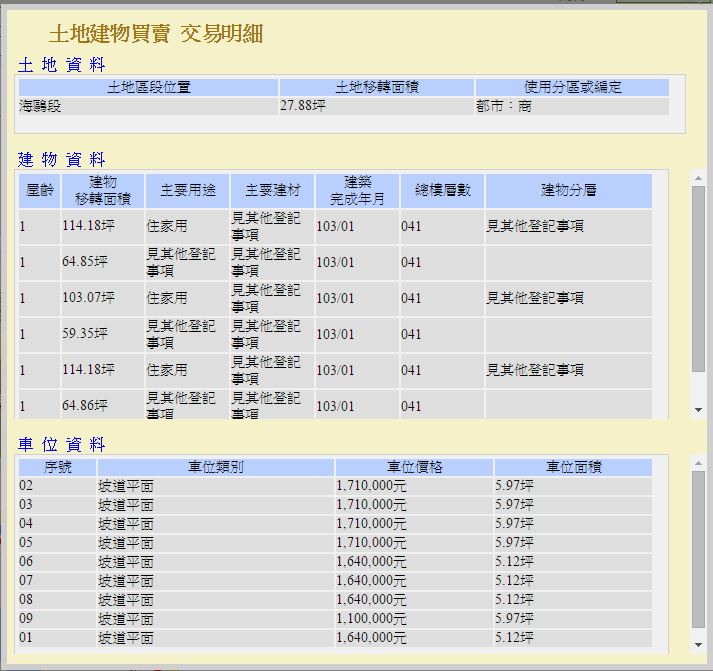Select parking row serial 08
The image size is (713, 671).
[x=336, y=600]
